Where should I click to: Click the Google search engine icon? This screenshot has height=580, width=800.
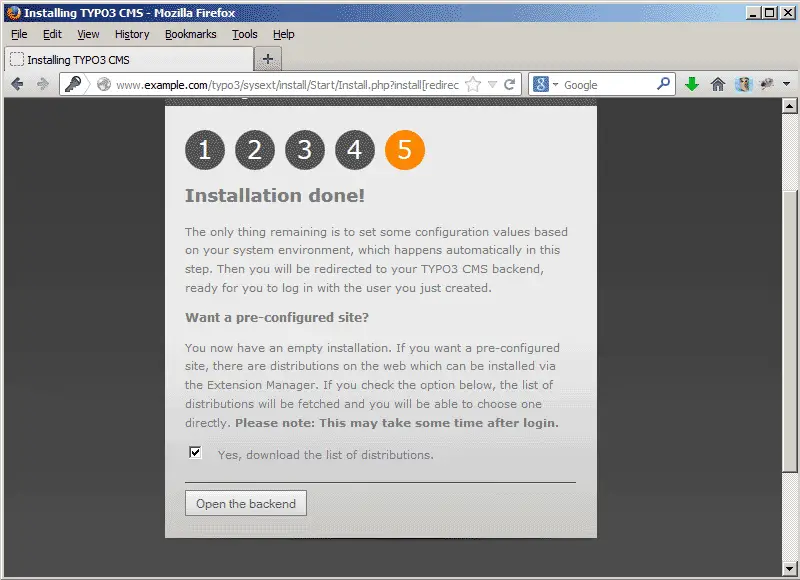(x=541, y=84)
